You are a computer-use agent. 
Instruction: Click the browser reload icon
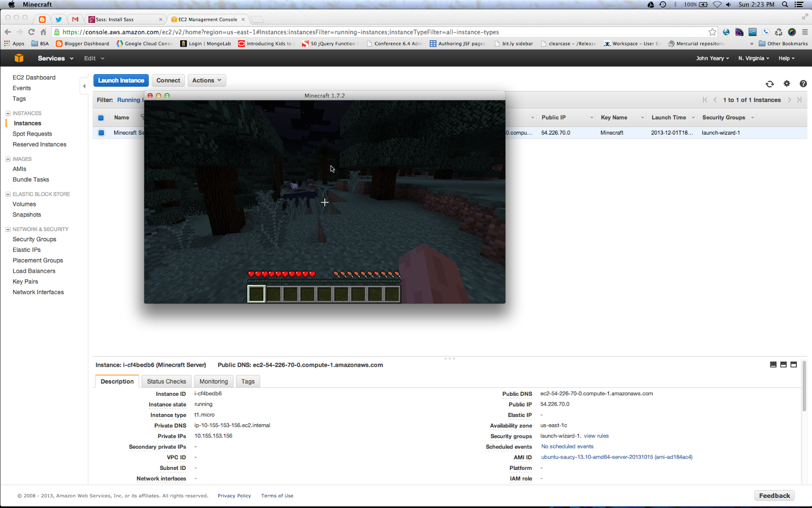click(31, 32)
